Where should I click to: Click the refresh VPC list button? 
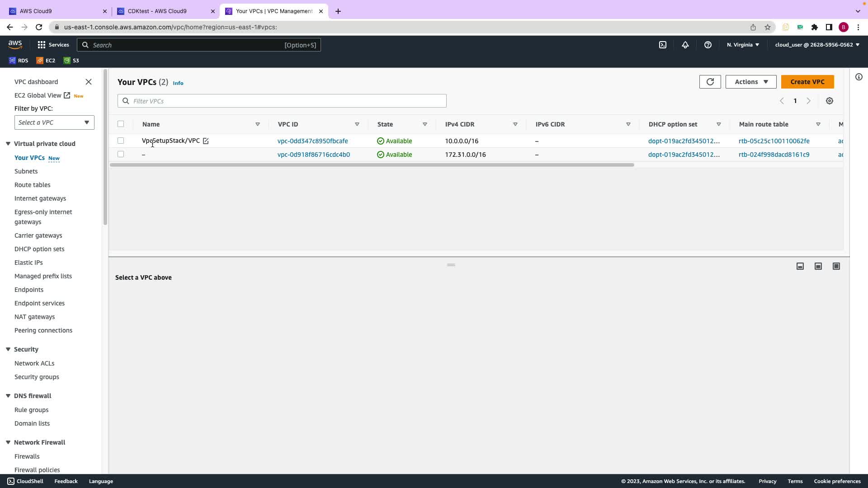tap(710, 82)
